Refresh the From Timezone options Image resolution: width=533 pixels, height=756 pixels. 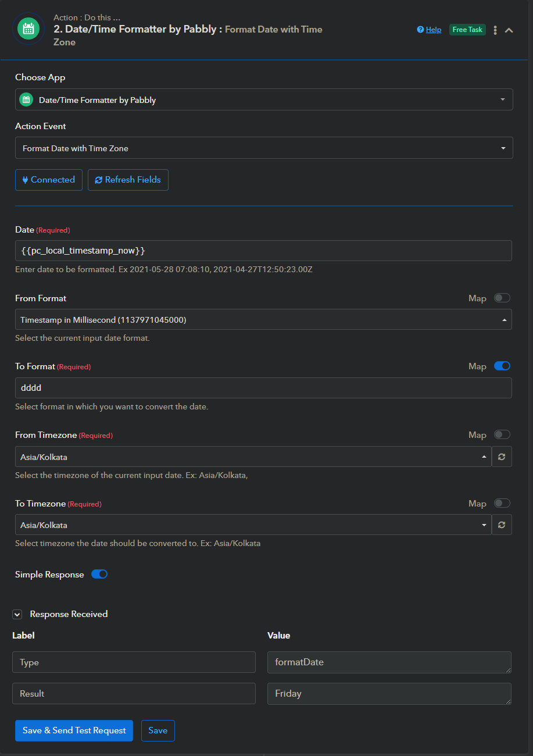502,457
